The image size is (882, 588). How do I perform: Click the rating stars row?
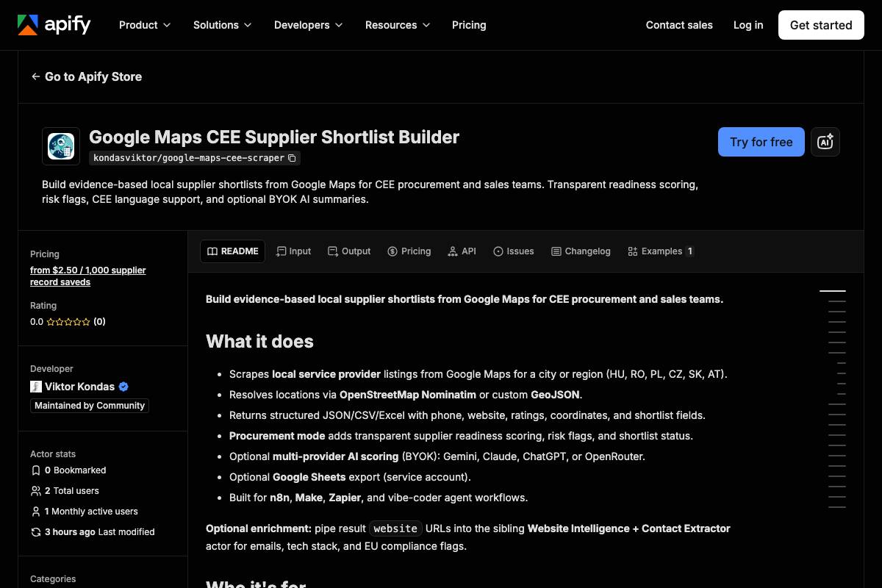tap(68, 322)
